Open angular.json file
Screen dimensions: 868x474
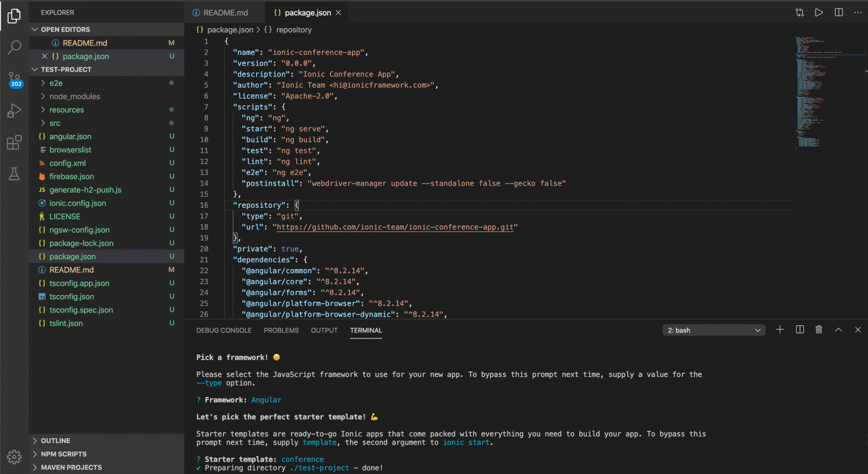click(106, 137)
